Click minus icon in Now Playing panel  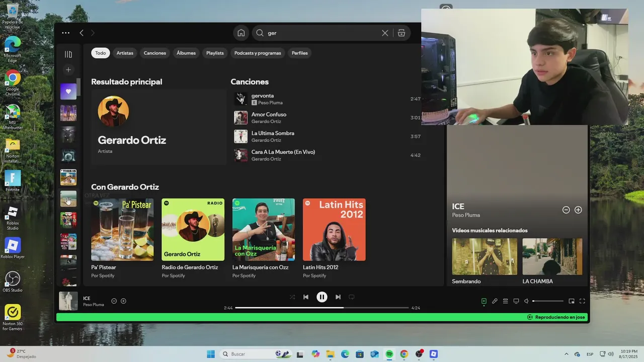566,210
